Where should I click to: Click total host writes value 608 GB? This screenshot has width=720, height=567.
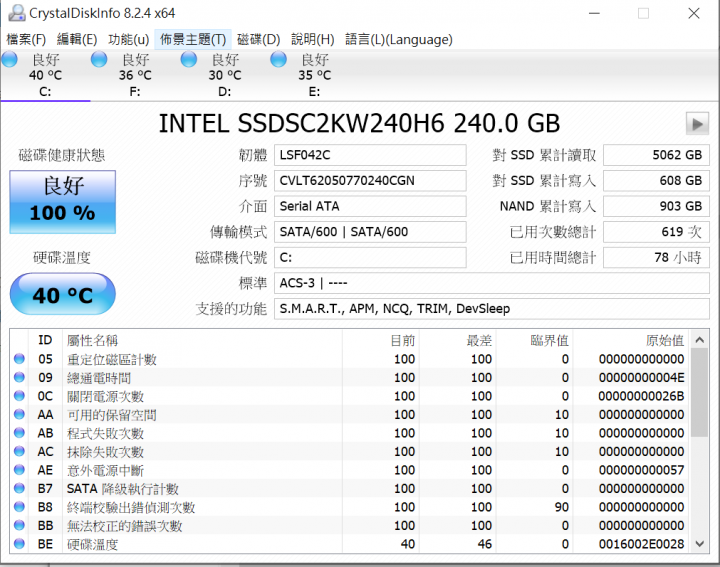656,180
